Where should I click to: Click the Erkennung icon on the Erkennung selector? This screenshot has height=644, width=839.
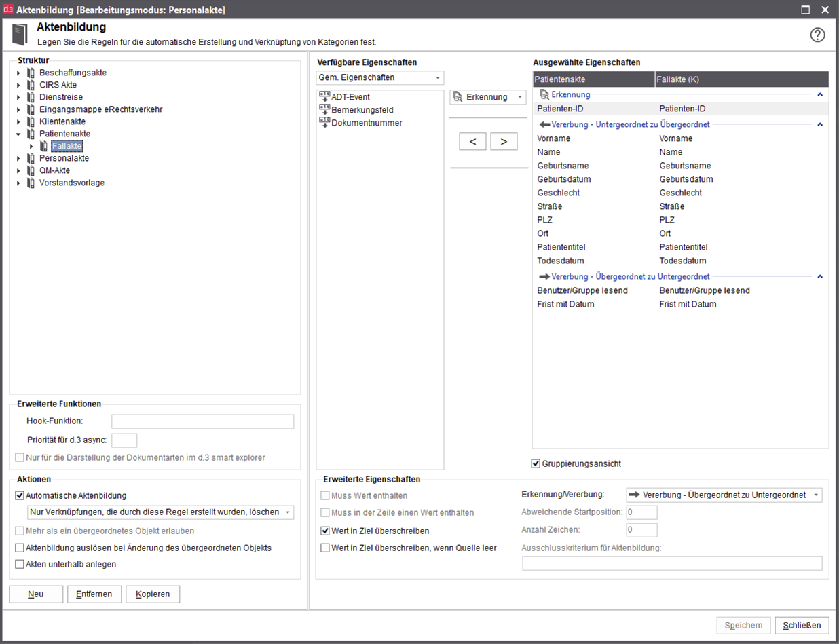pos(458,96)
